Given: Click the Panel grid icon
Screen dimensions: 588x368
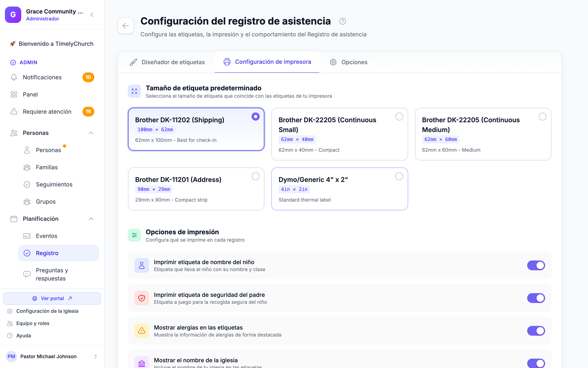Looking at the screenshot, I should tap(14, 94).
